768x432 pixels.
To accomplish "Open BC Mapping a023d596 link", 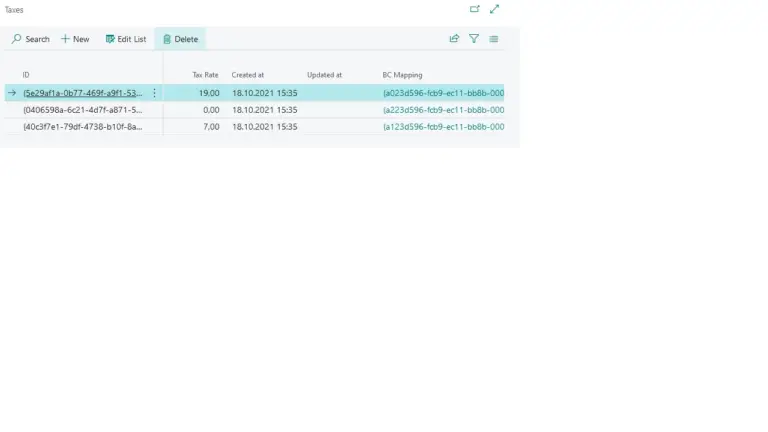I will [443, 93].
